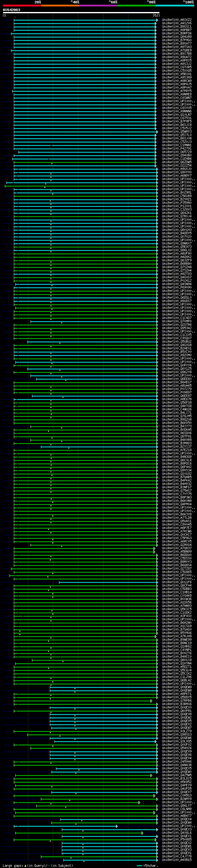The width and height of the screenshot is (197, 868).
Task: Select label UniRef100_B6K0N9
Action: 177,501
